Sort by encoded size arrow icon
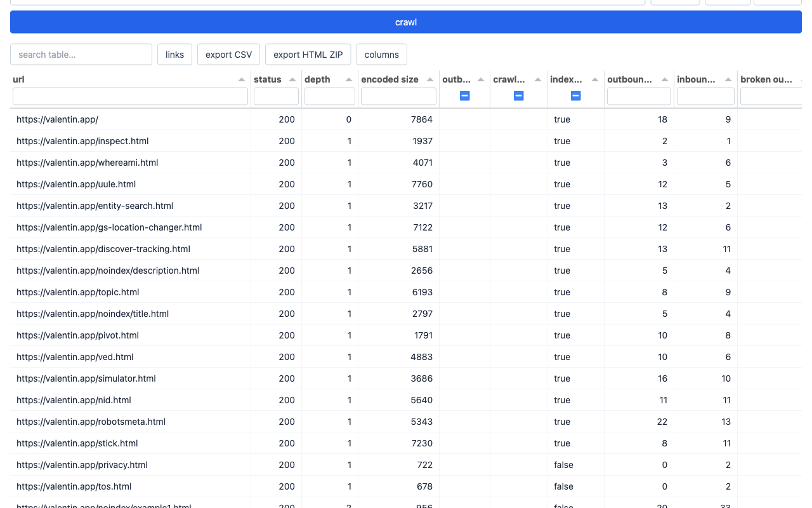 (x=430, y=79)
